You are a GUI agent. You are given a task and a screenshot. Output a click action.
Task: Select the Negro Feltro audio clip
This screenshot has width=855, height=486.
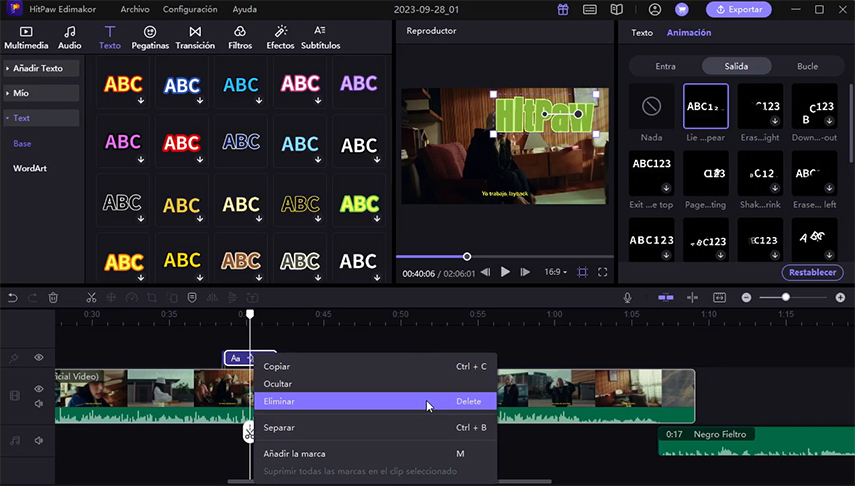[757, 441]
